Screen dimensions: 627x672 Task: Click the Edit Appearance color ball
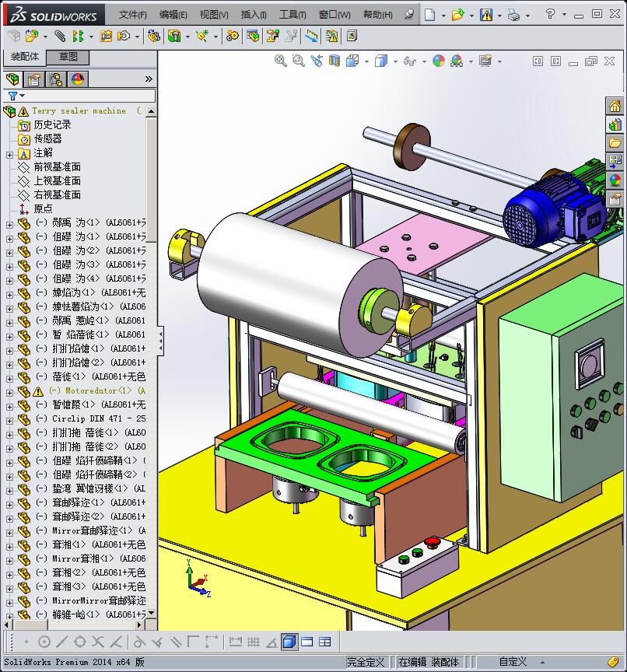coord(439,61)
